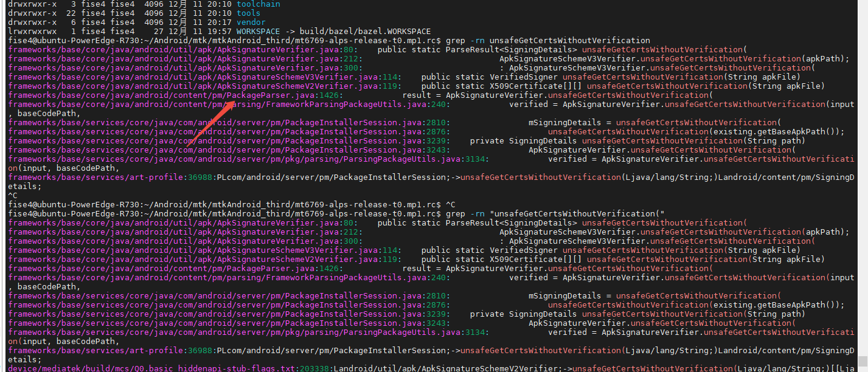
Task: Select 'FrameworkParsingPackageUtils.java:240' in second grep output
Action: [356, 277]
